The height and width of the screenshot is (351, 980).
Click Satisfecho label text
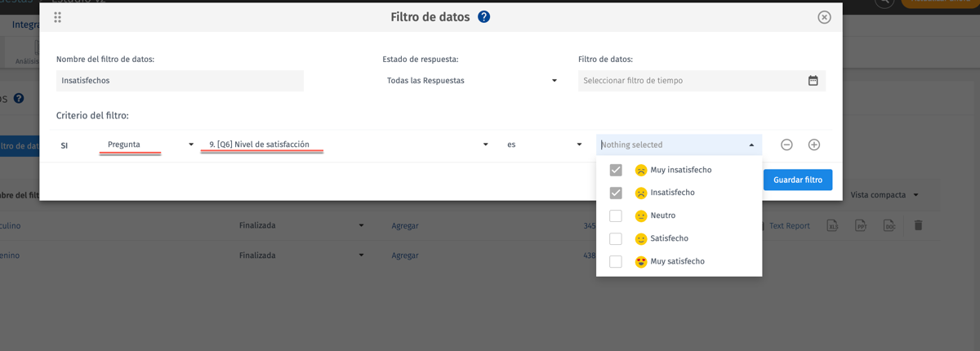670,239
